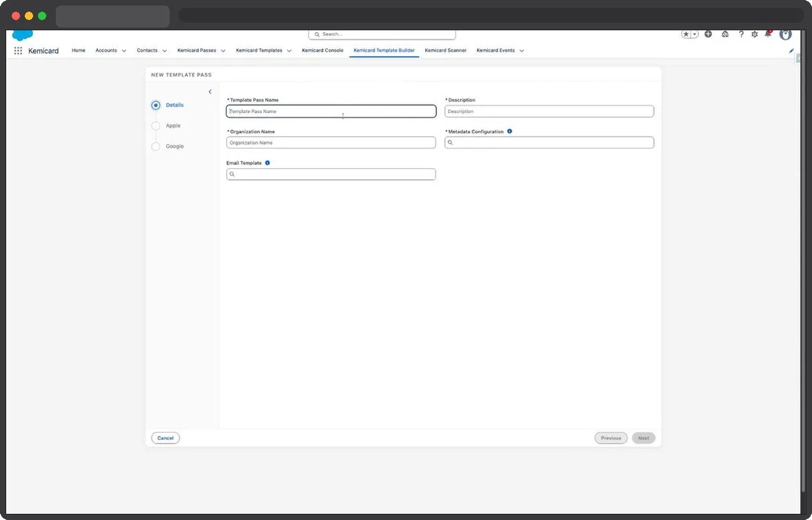Click the global actions plus icon
The width and height of the screenshot is (812, 520).
[709, 34]
